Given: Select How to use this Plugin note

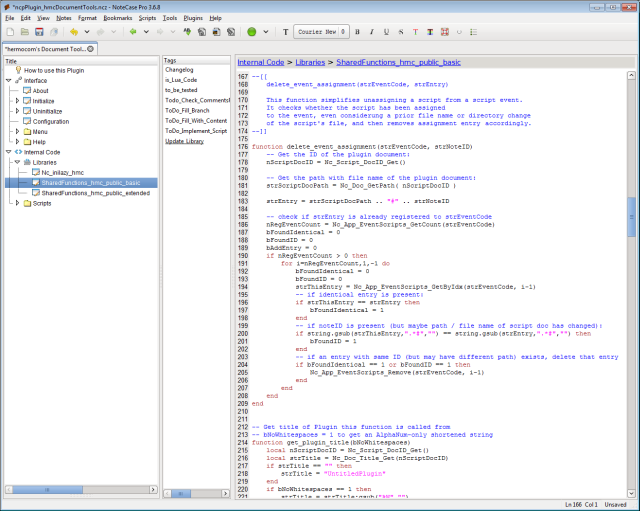Looking at the screenshot, I should (54, 70).
